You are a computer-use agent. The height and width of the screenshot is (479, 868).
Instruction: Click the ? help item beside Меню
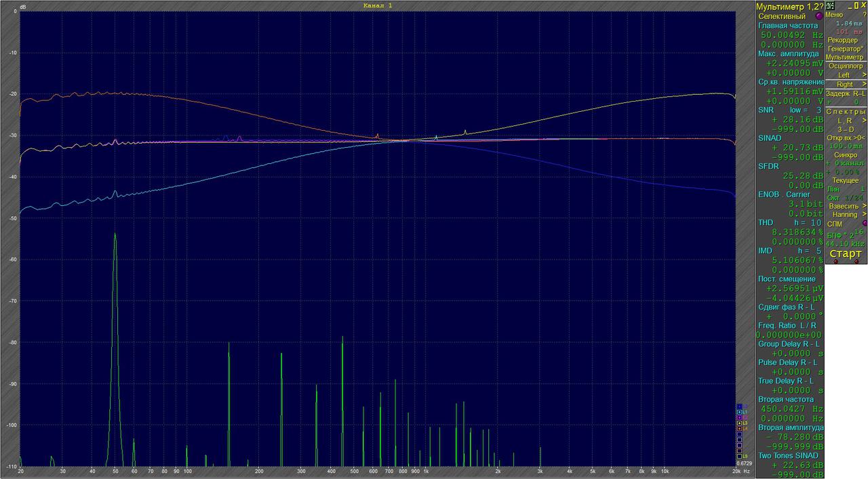click(x=864, y=14)
